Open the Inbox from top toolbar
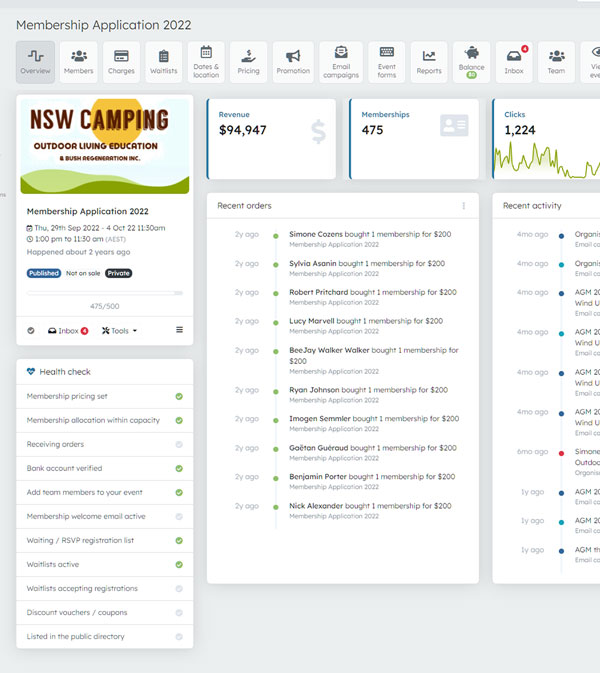The height and width of the screenshot is (673, 600). tap(514, 62)
